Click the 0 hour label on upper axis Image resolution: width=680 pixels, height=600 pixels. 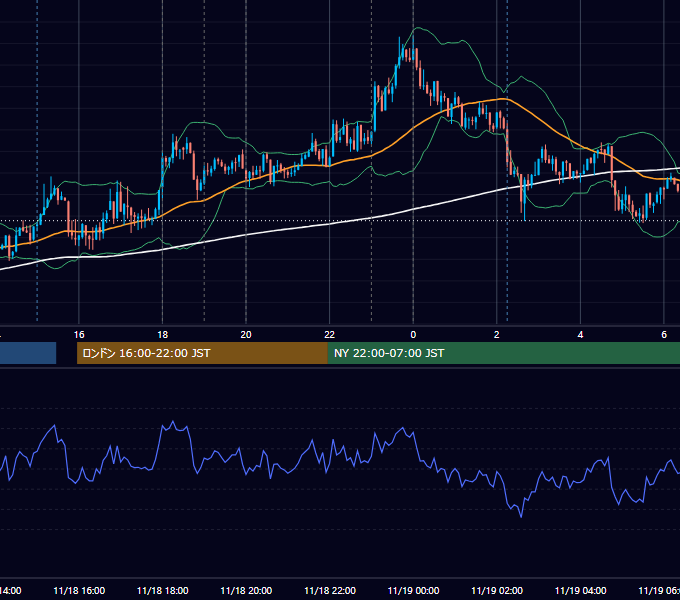click(413, 335)
